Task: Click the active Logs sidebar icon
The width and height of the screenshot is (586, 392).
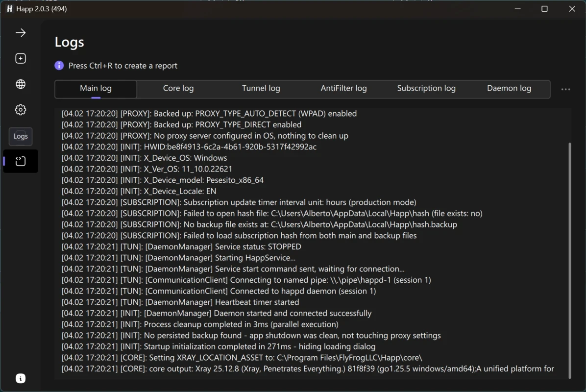Action: tap(21, 161)
